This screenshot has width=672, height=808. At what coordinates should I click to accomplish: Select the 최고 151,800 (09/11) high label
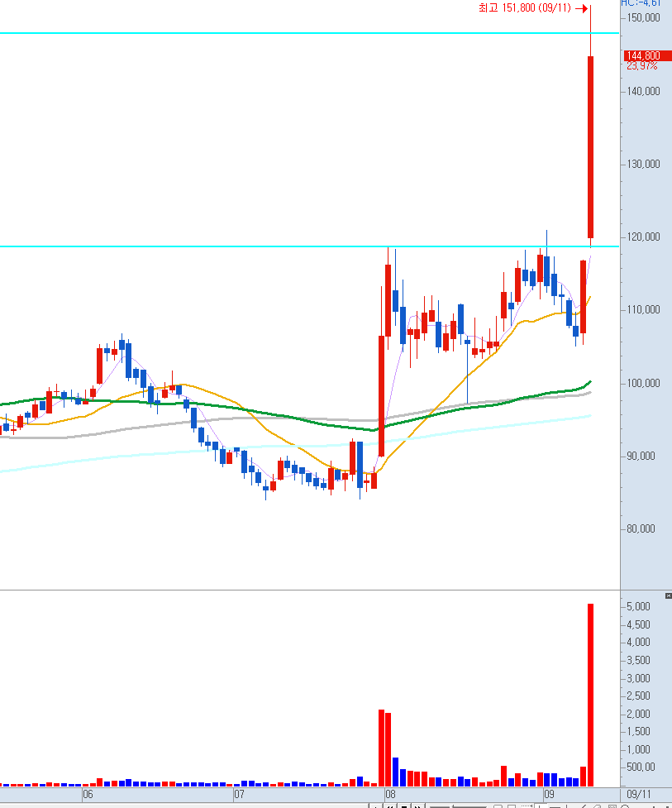tap(525, 7)
